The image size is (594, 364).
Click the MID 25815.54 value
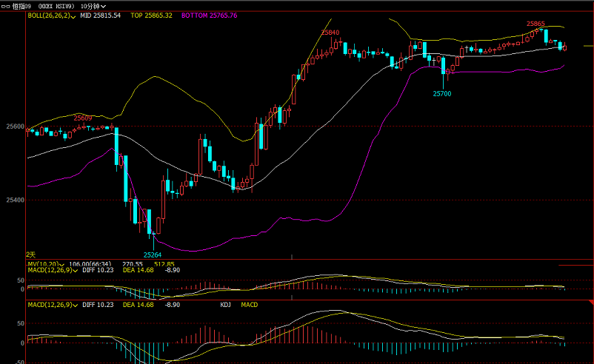click(101, 16)
